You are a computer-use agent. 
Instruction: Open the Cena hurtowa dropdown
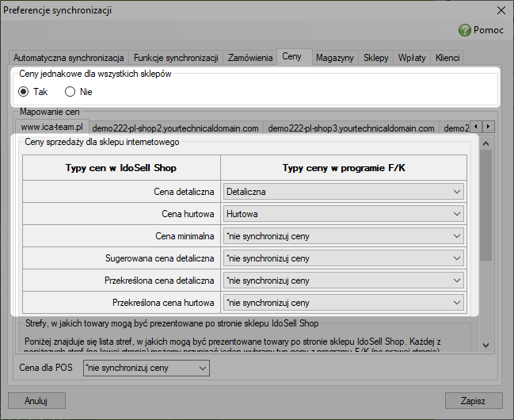[x=344, y=214]
